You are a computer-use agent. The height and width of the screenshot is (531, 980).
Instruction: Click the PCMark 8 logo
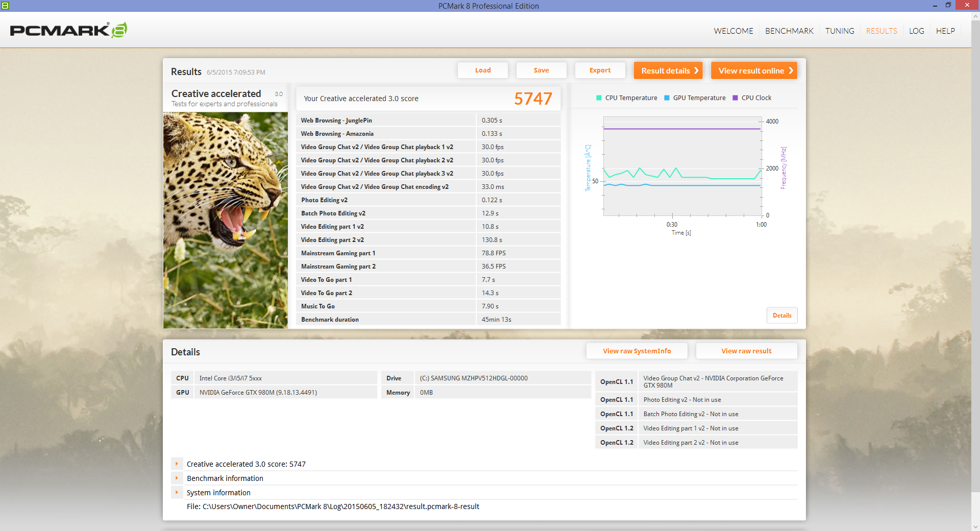pyautogui.click(x=68, y=30)
